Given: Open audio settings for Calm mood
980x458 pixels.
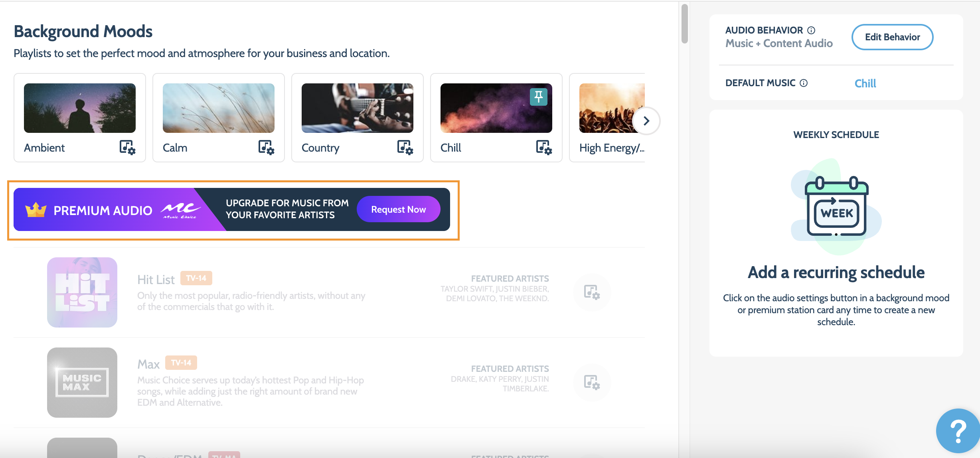Looking at the screenshot, I should 267,148.
